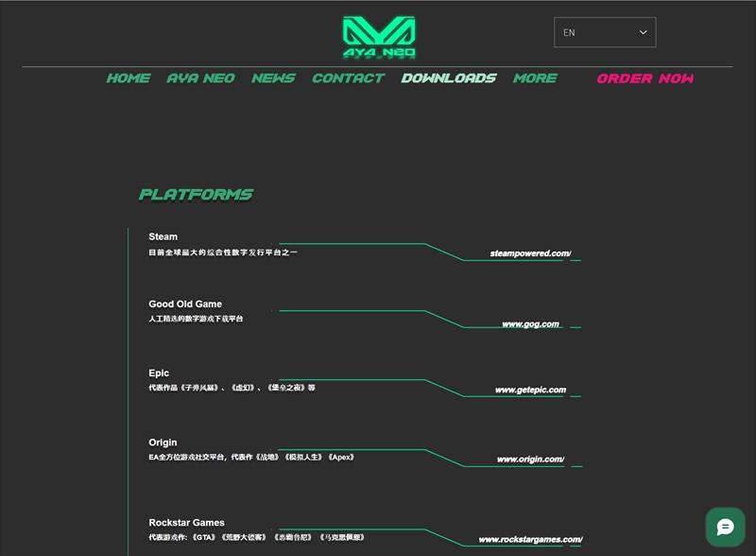Viewport: 756px width, 556px height.
Task: Click the Steam platform title
Action: tap(163, 236)
